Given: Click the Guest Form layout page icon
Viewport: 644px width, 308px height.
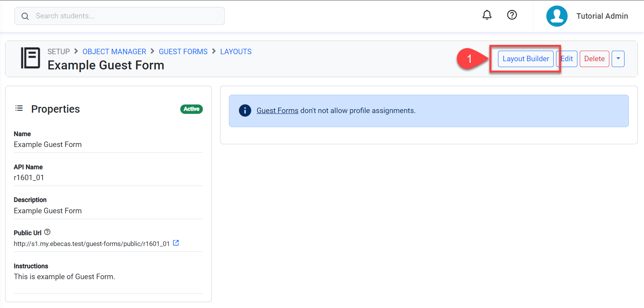Looking at the screenshot, I should [x=30, y=58].
